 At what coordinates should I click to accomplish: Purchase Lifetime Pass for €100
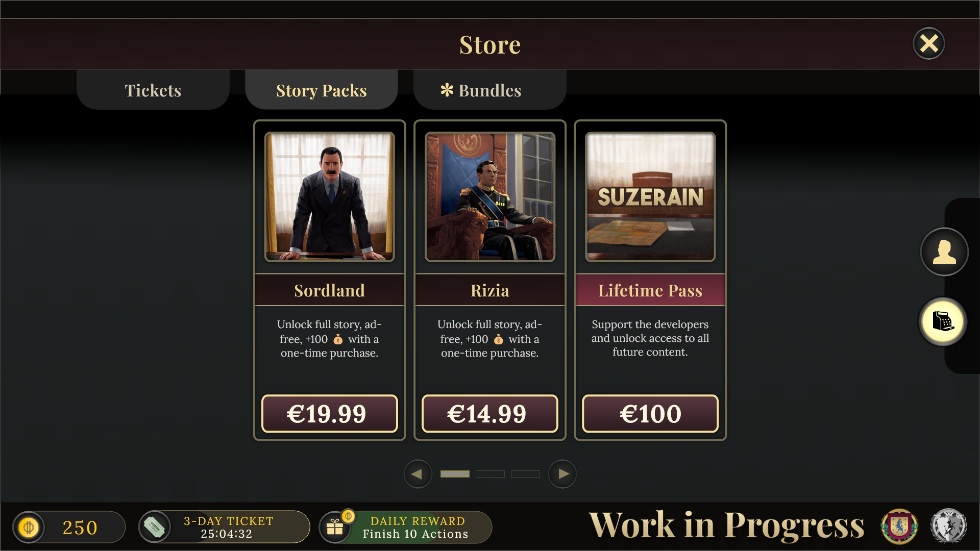tap(650, 414)
